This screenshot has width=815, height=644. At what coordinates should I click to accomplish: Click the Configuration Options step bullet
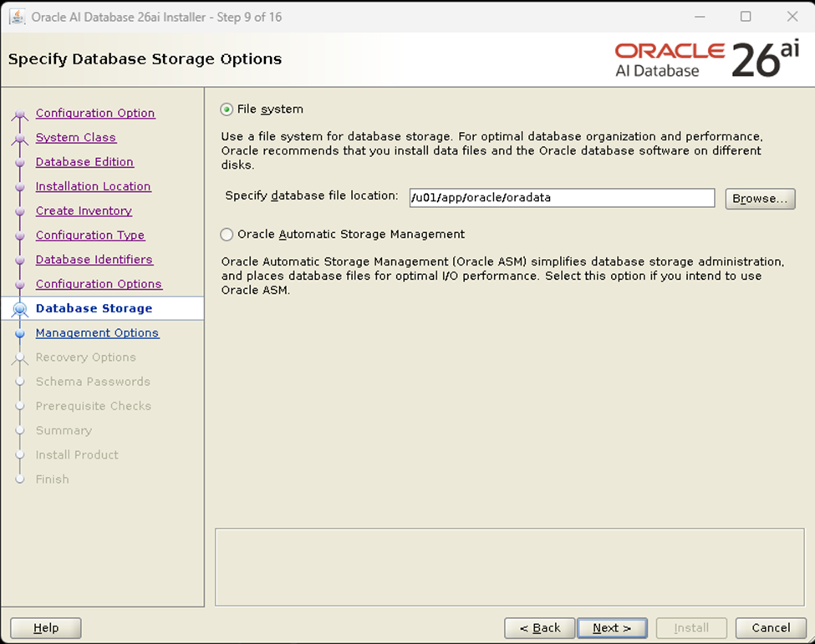20,284
